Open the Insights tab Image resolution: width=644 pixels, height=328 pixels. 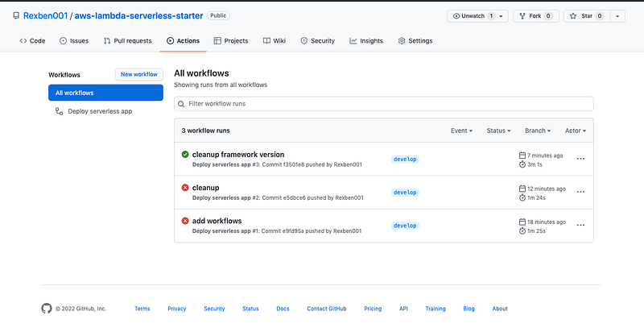coord(366,40)
